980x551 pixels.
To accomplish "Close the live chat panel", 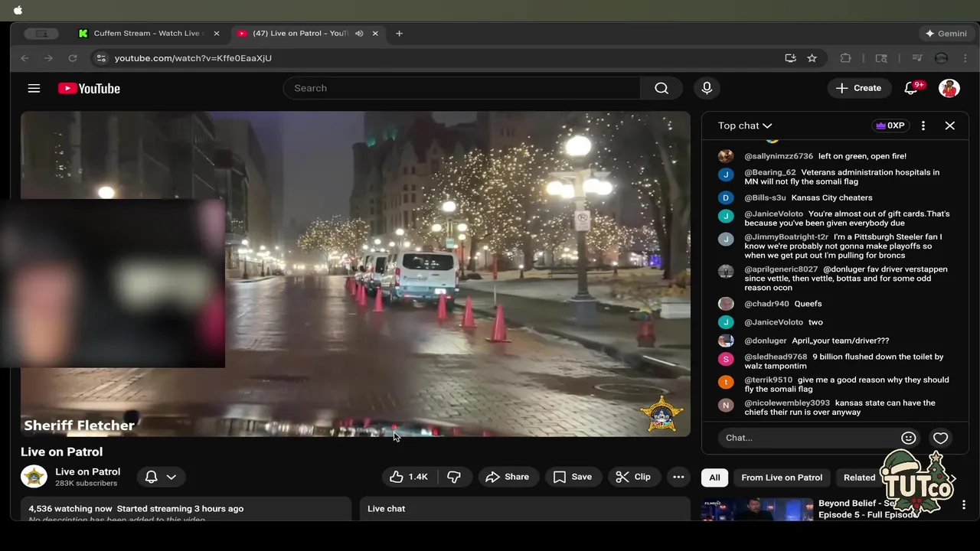I will 950,126.
